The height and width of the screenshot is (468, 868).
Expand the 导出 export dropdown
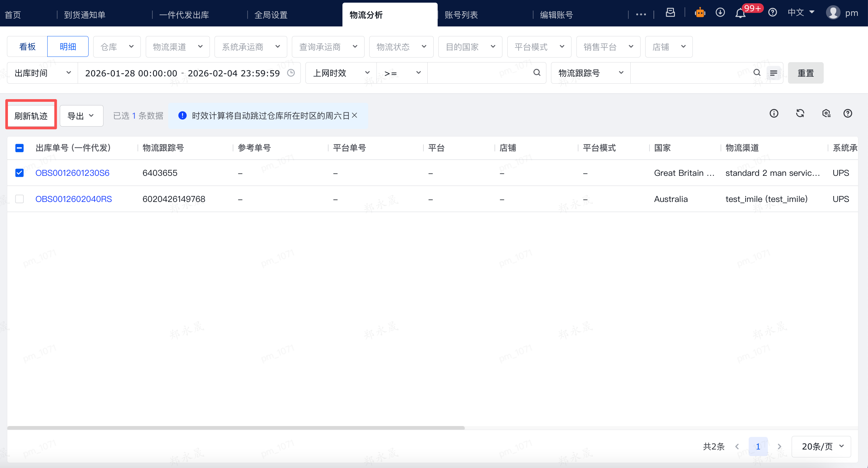pyautogui.click(x=81, y=116)
